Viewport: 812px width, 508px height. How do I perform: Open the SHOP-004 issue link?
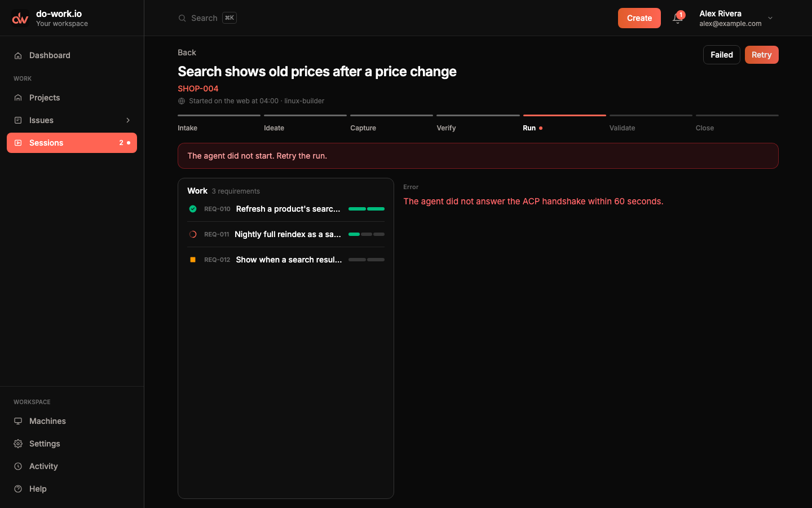click(198, 89)
